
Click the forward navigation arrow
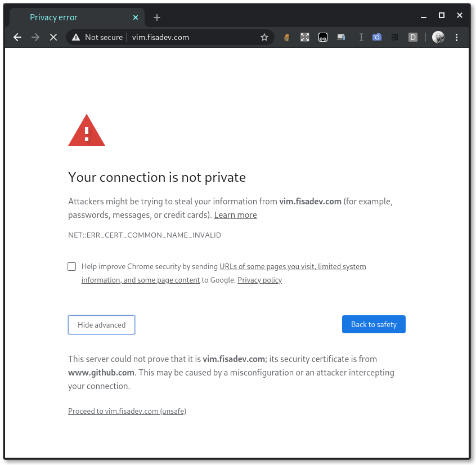[x=35, y=37]
